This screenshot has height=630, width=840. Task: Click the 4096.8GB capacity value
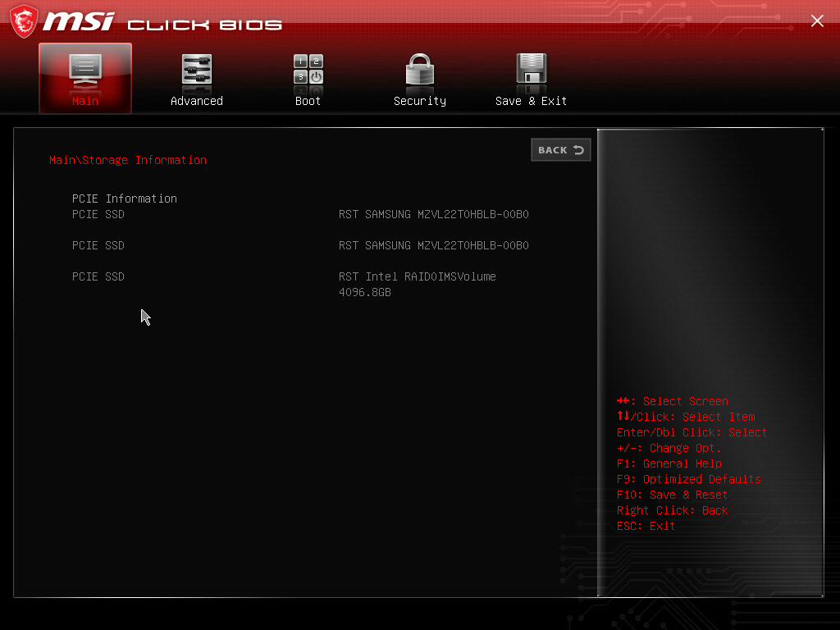point(365,292)
